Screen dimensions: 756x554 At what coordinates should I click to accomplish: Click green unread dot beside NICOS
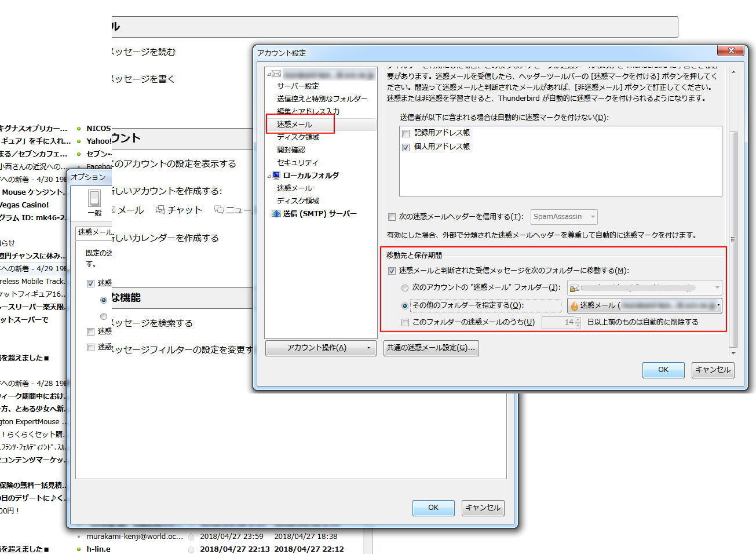coord(79,129)
